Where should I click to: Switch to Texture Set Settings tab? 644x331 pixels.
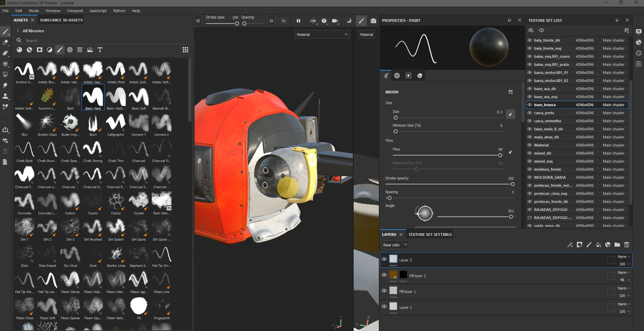tap(430, 234)
